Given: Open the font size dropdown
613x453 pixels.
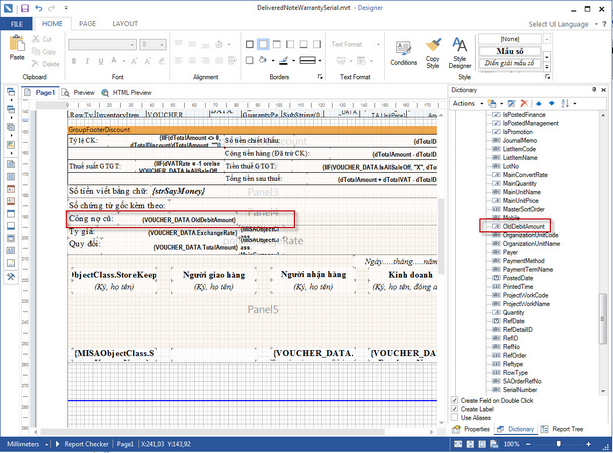Looking at the screenshot, I should tap(161, 45).
